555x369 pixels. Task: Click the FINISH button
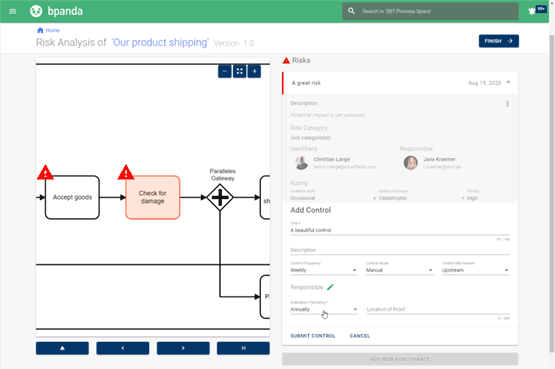point(499,41)
